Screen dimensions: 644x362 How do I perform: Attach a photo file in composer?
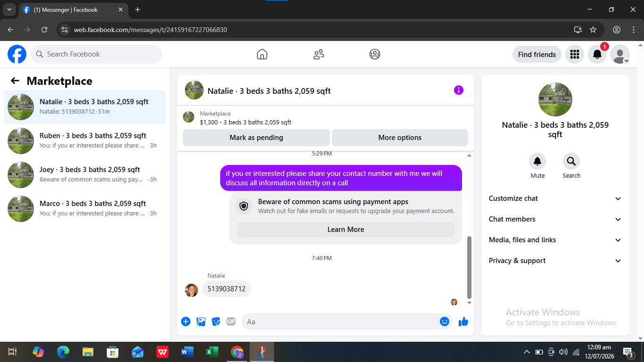201,321
